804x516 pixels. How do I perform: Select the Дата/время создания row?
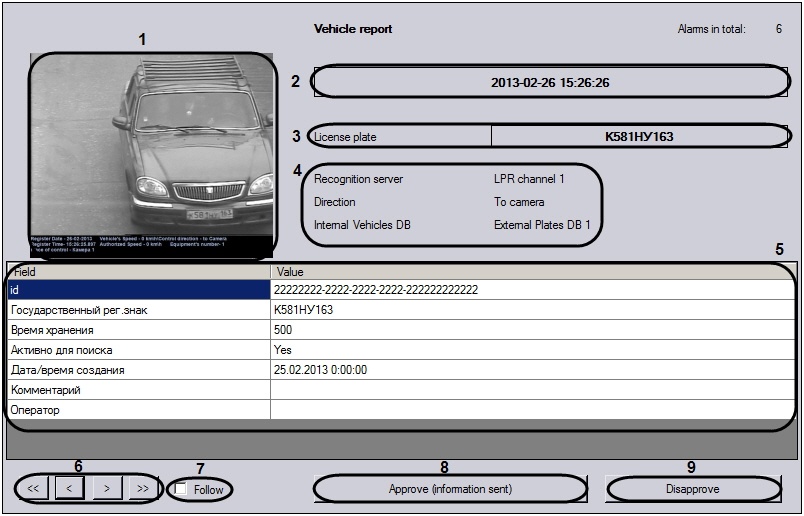click(x=138, y=370)
